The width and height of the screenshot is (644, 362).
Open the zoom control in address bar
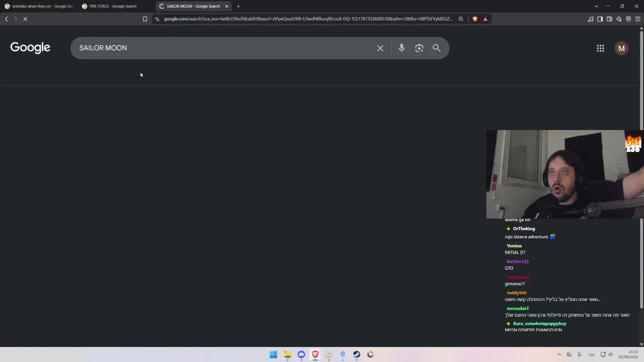[x=460, y=19]
